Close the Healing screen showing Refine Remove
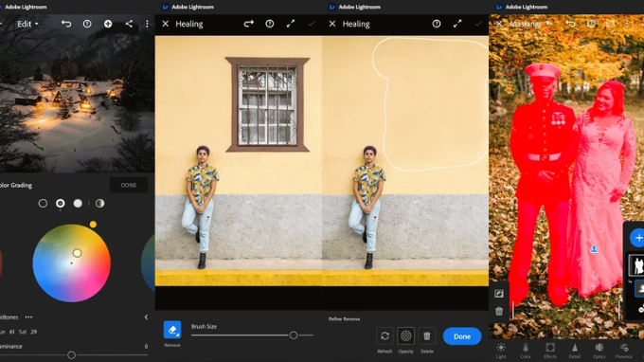 (x=332, y=24)
